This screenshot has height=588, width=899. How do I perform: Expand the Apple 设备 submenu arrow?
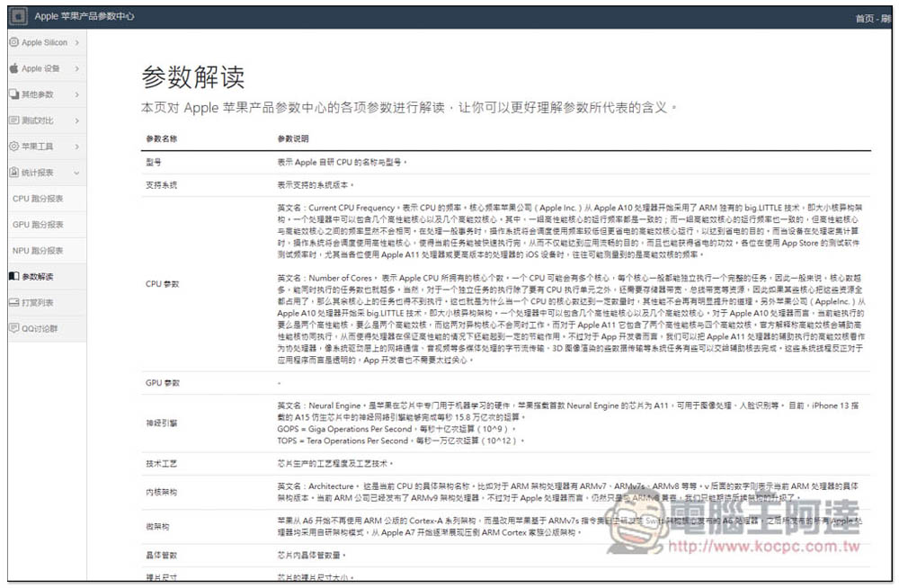[x=77, y=68]
